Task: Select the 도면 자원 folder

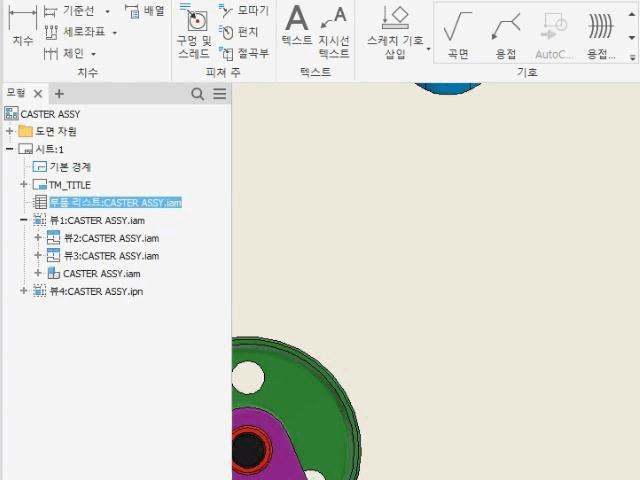Action: click(x=56, y=131)
